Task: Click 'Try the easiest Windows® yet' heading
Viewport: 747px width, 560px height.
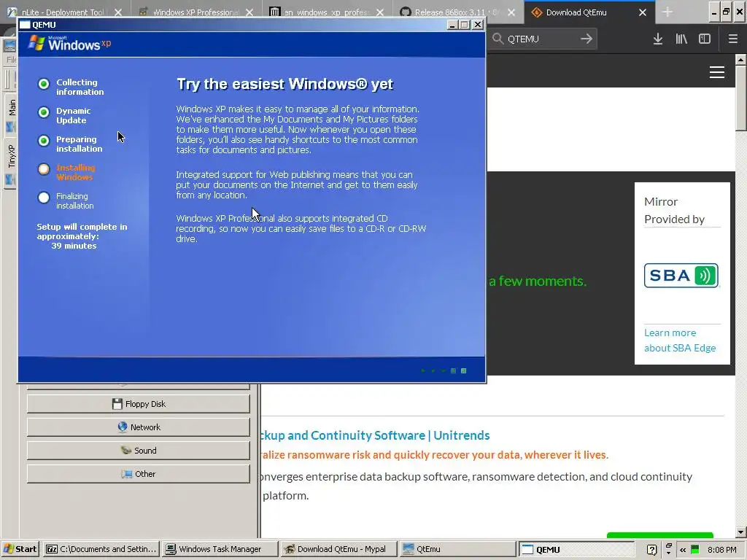Action: pyautogui.click(x=285, y=85)
